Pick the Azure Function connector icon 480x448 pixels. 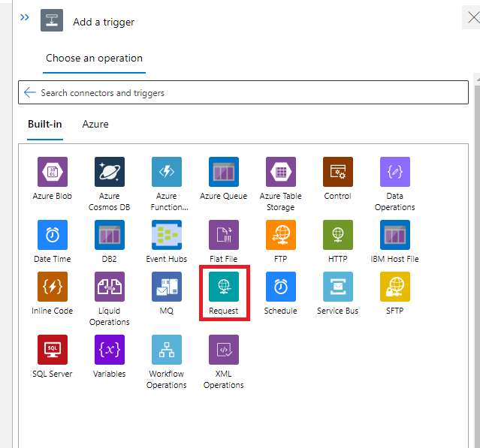[x=167, y=172]
